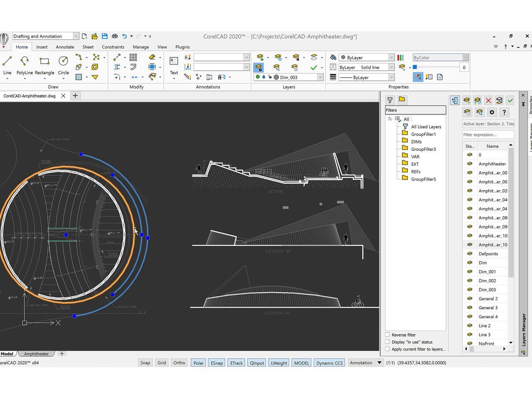Click the Undo arrow icon
The height and width of the screenshot is (399, 532).
tap(124, 36)
